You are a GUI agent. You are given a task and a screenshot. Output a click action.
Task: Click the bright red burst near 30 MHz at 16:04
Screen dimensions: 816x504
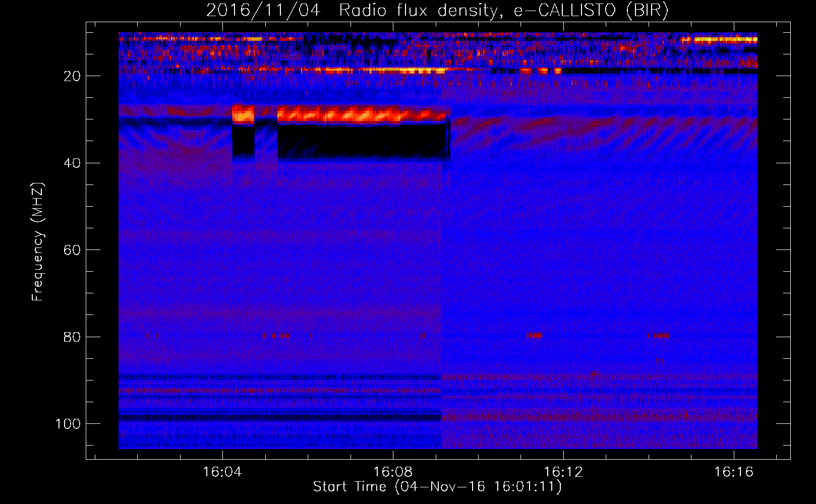[243, 115]
